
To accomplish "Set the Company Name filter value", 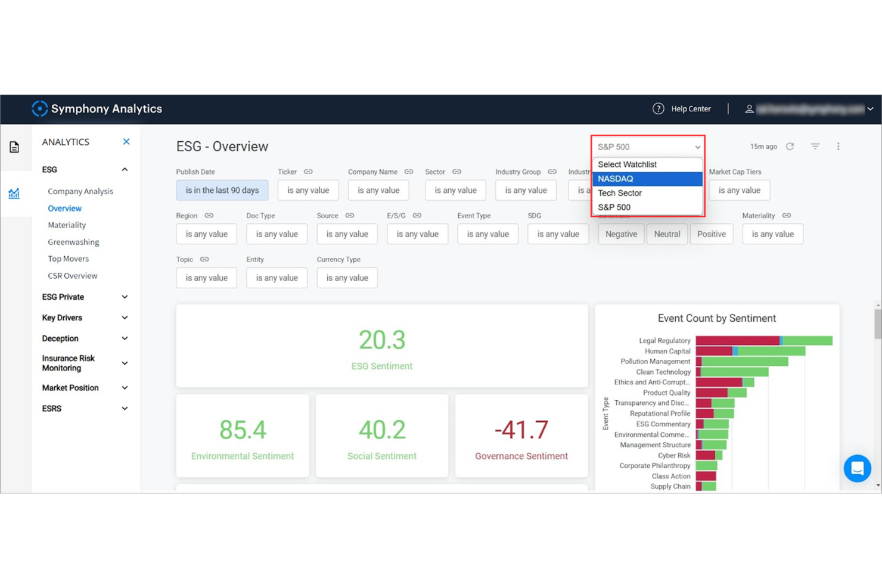I will [x=378, y=190].
